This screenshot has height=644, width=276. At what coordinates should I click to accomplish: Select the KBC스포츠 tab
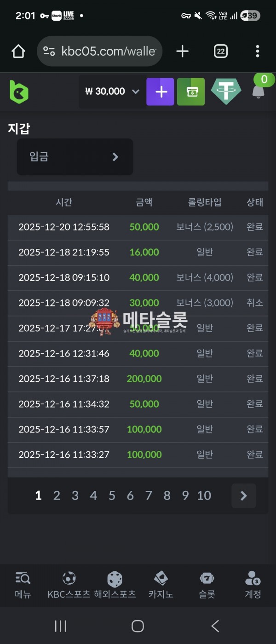(69, 585)
